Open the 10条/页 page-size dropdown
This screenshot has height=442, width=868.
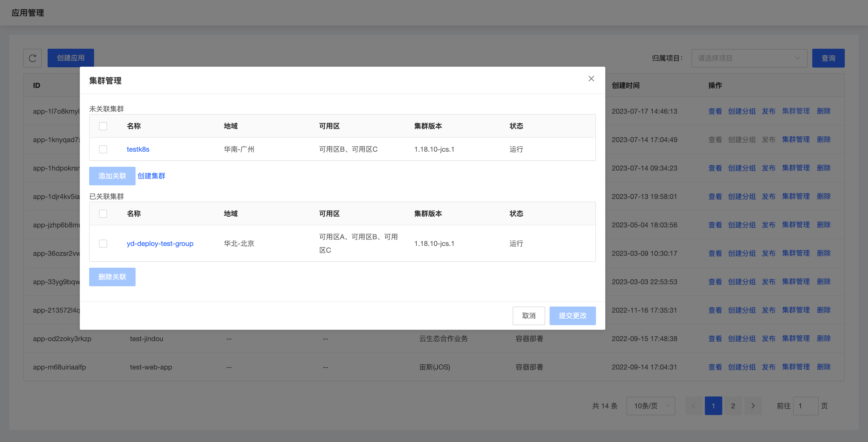(x=650, y=406)
